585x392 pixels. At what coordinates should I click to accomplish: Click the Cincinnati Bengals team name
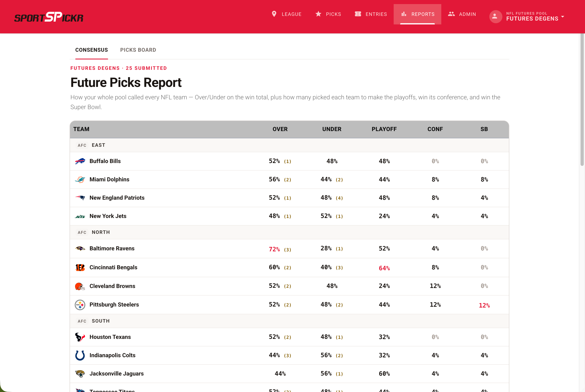113,267
